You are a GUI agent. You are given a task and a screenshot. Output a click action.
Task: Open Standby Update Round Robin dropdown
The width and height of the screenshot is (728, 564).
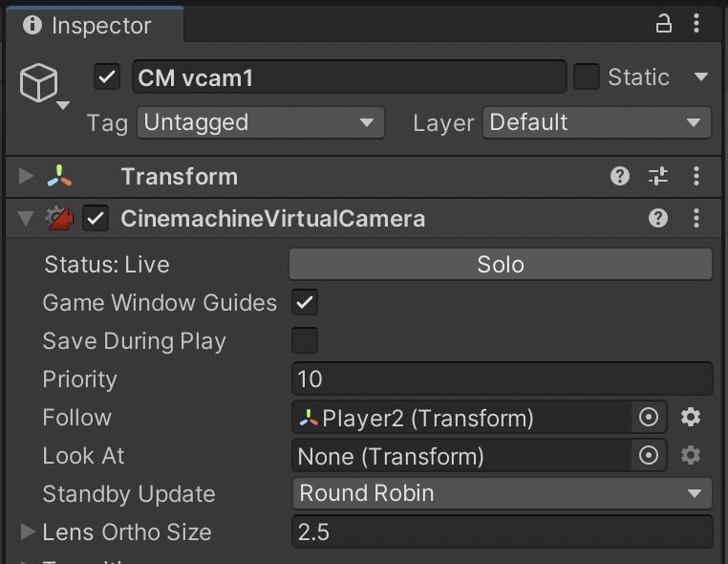pos(501,494)
